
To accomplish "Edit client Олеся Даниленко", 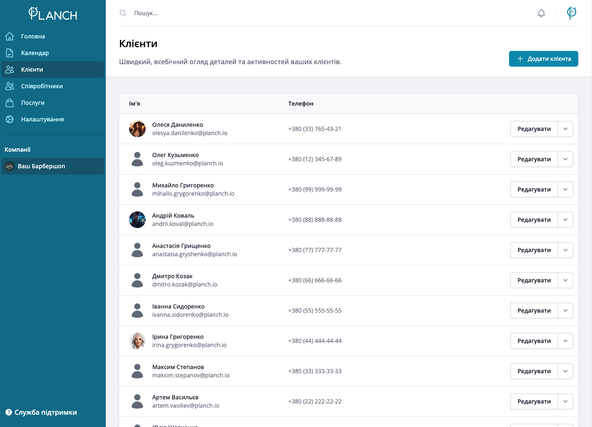I will point(534,129).
